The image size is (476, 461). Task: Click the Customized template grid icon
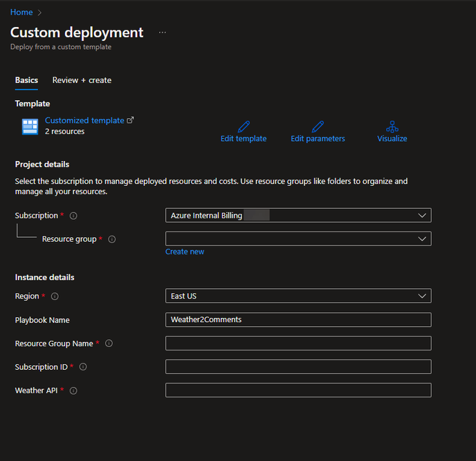(x=30, y=126)
